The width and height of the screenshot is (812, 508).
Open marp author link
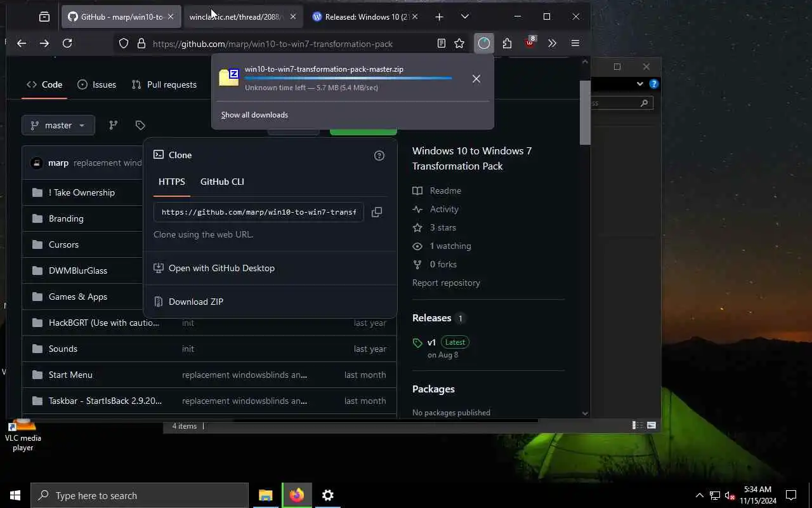pyautogui.click(x=58, y=163)
